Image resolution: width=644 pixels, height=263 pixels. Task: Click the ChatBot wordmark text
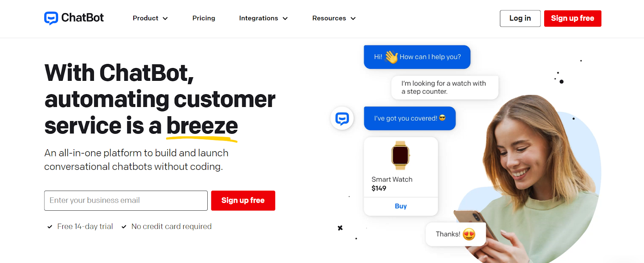(x=83, y=18)
